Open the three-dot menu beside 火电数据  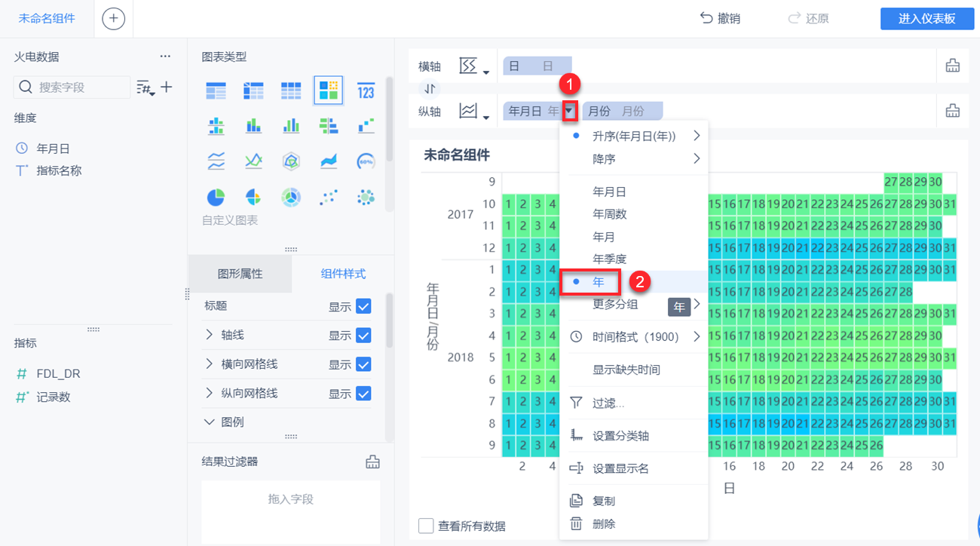[x=166, y=57]
